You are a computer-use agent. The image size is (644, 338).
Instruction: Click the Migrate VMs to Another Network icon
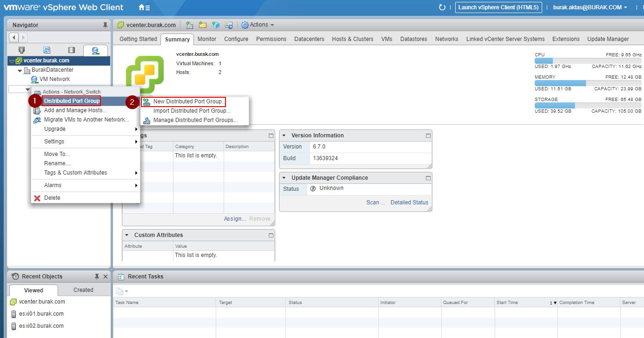coord(37,120)
